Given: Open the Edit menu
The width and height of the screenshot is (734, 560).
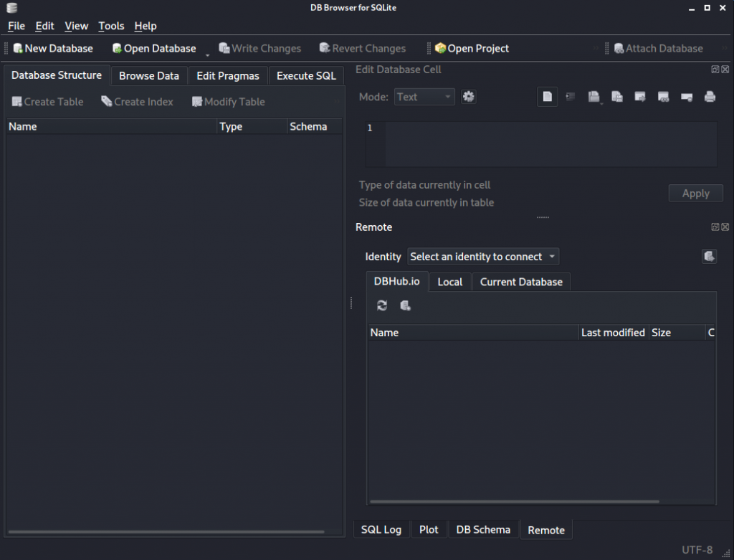Looking at the screenshot, I should click(x=45, y=26).
